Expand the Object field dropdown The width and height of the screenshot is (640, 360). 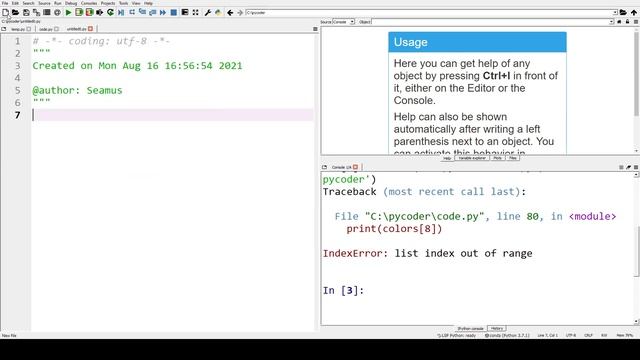coord(611,22)
